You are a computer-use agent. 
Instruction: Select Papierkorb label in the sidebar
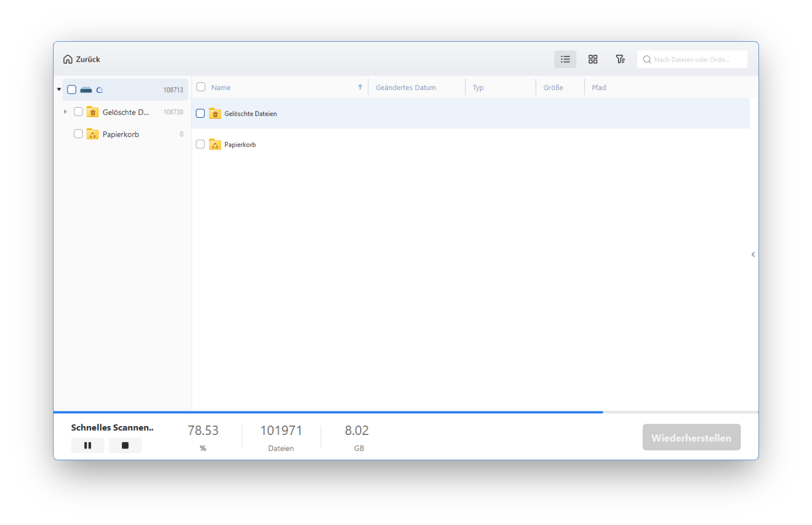[x=121, y=134]
